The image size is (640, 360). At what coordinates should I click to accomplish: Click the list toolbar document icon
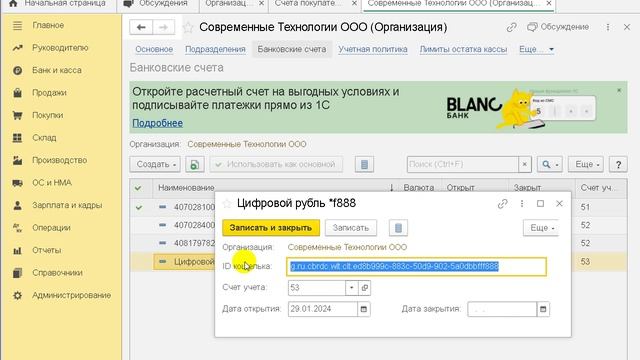364,164
